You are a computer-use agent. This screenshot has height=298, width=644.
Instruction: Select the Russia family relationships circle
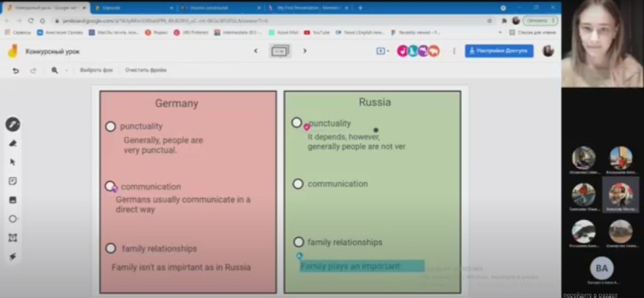(298, 242)
